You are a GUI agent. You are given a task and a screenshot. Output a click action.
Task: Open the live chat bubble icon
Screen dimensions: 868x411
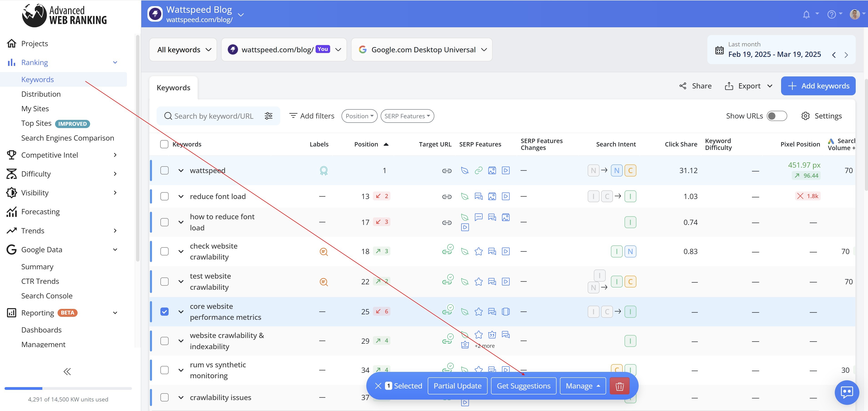pyautogui.click(x=846, y=392)
